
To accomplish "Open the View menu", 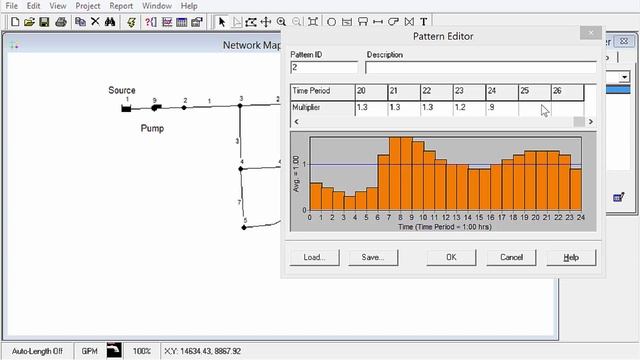I will [58, 6].
